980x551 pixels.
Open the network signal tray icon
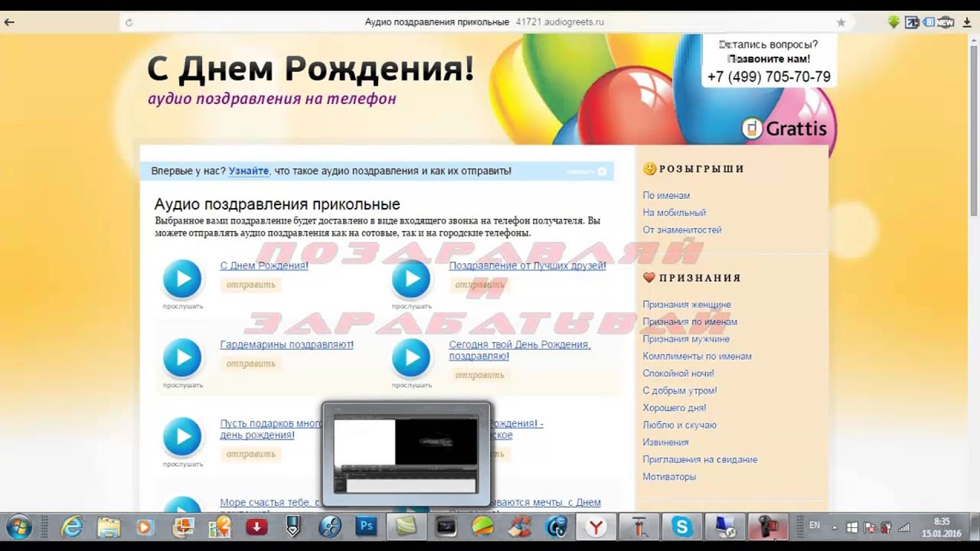tap(904, 527)
